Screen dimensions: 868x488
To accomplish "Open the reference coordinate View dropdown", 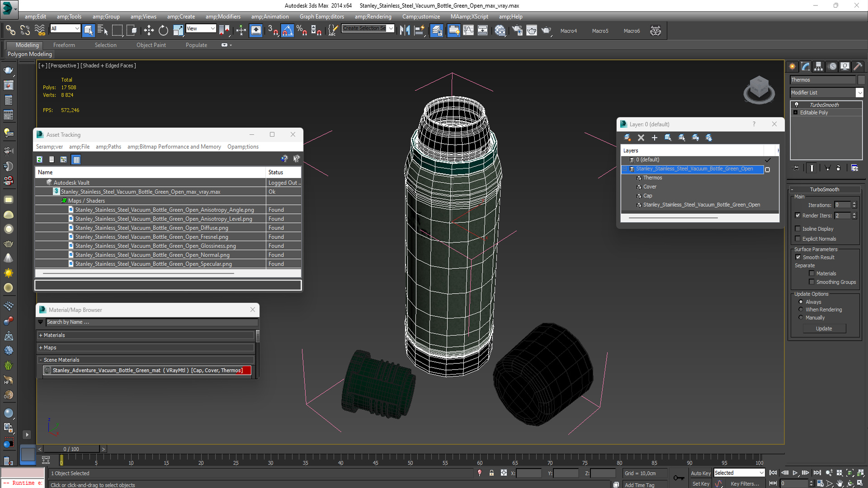I will pyautogui.click(x=201, y=28).
